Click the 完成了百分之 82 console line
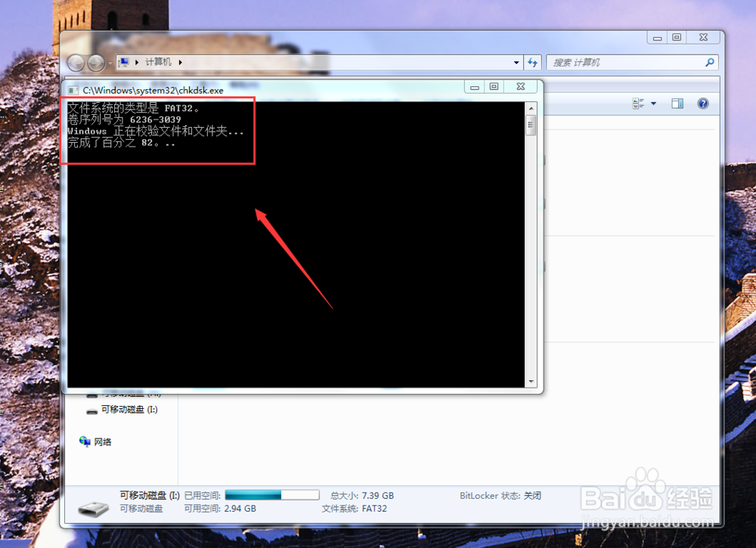 coord(122,143)
